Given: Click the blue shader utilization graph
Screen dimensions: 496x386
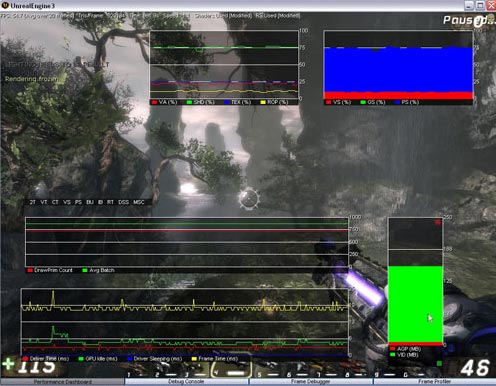Looking at the screenshot, I should [x=398, y=65].
